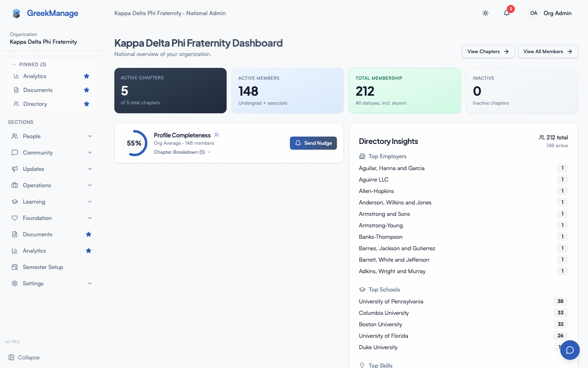This screenshot has height=368, width=588.
Task: Click the Semester Setup calendar icon
Action: click(15, 267)
